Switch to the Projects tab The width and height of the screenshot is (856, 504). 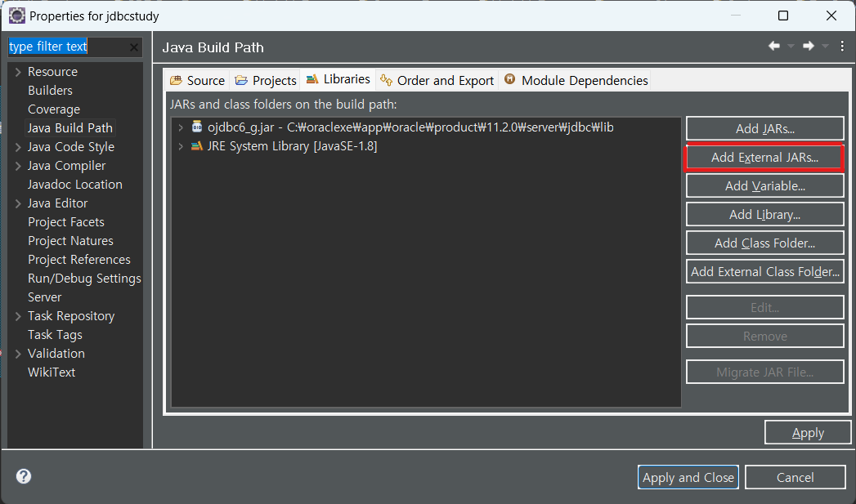[265, 81]
